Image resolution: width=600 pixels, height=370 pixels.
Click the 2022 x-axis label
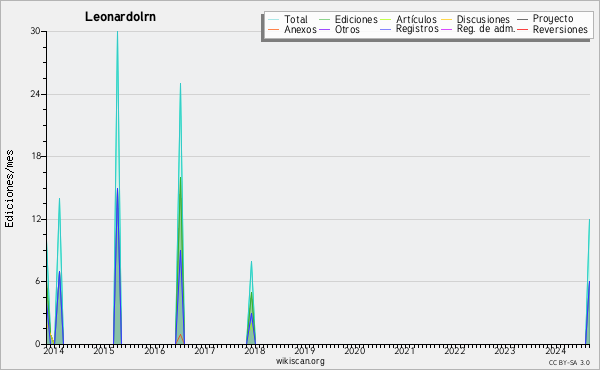[x=455, y=351]
